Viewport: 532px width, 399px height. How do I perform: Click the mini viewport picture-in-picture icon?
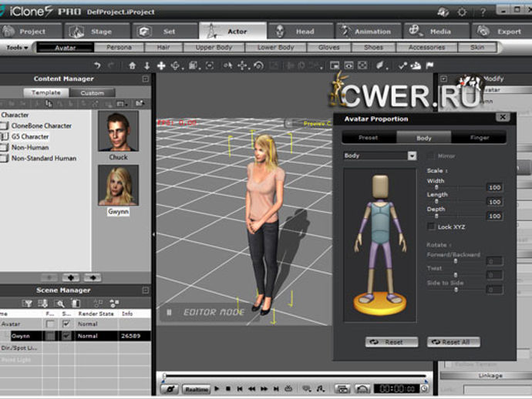[335, 65]
